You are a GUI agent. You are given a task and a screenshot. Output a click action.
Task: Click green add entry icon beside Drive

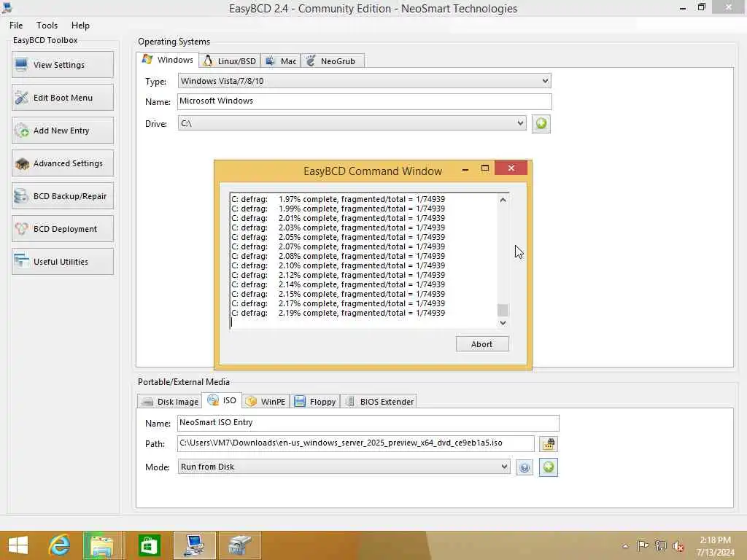click(541, 124)
